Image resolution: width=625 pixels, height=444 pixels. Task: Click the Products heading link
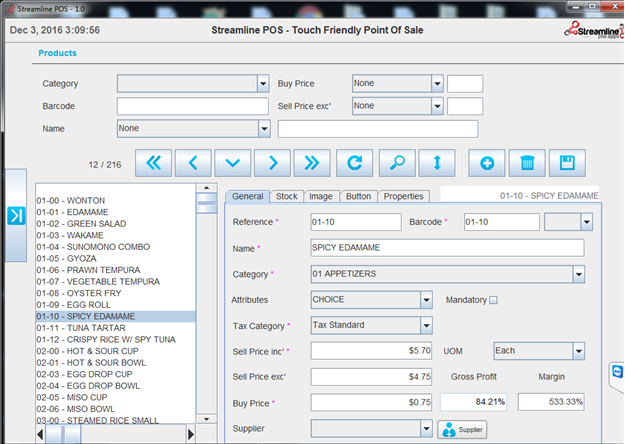click(57, 53)
